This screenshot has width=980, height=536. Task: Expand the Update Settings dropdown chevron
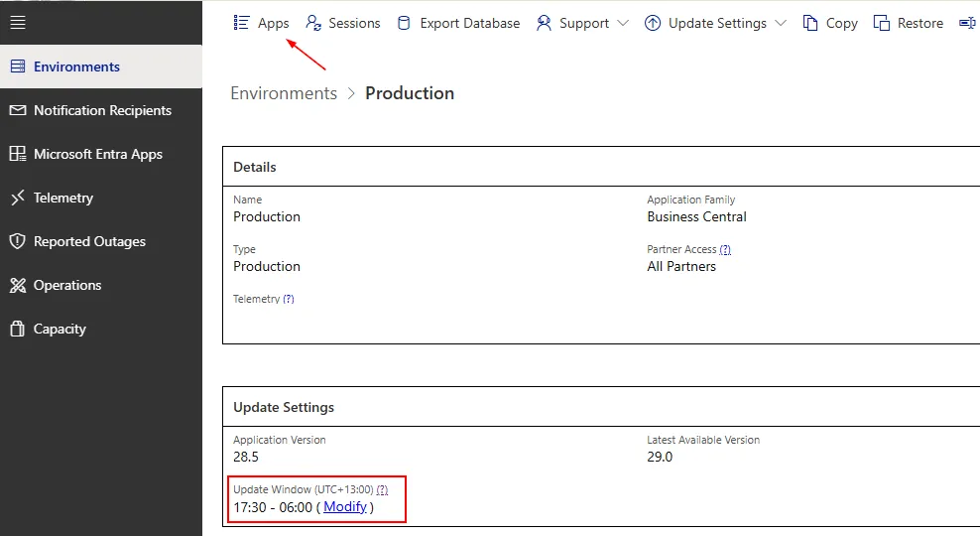[x=780, y=23]
